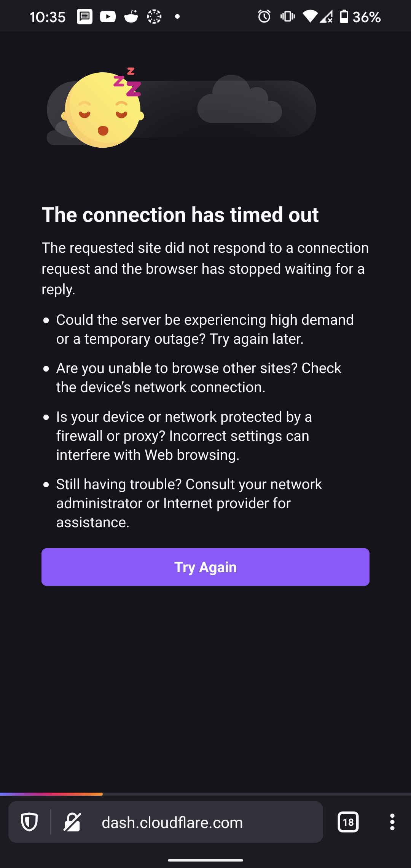Tap the Messages notification icon

(84, 17)
